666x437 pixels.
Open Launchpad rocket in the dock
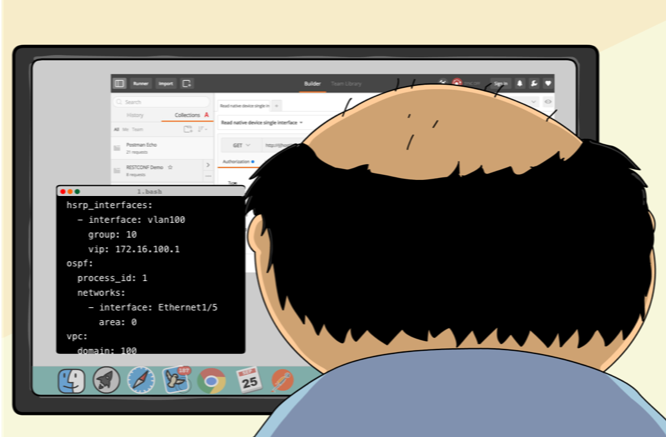pyautogui.click(x=107, y=380)
